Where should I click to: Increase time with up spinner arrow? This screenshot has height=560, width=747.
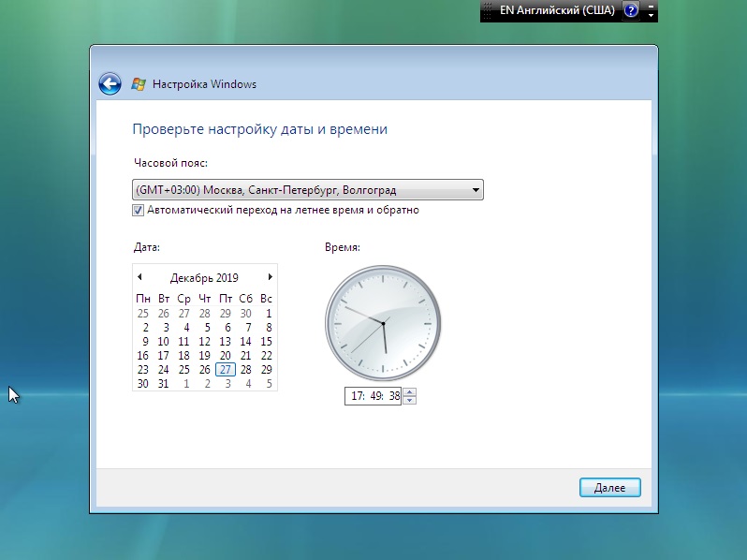(x=409, y=392)
